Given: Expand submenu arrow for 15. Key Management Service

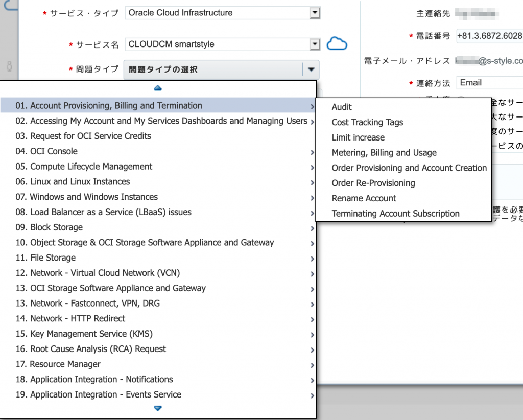Looking at the screenshot, I should (x=312, y=335).
